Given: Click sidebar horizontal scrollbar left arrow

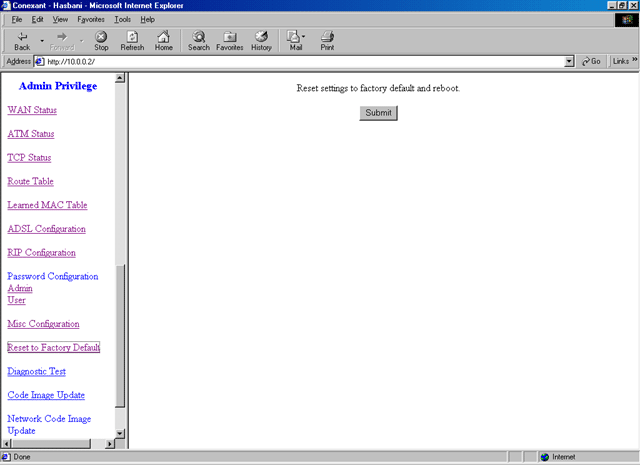Looking at the screenshot, I should point(6,443).
